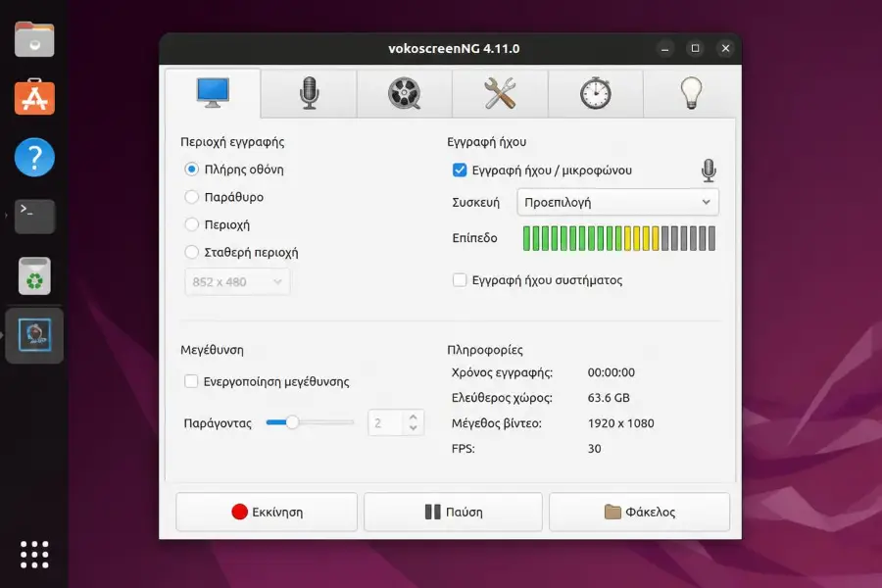The width and height of the screenshot is (882, 588).
Task: Click the microphone icon beside audio recording
Action: tap(709, 170)
